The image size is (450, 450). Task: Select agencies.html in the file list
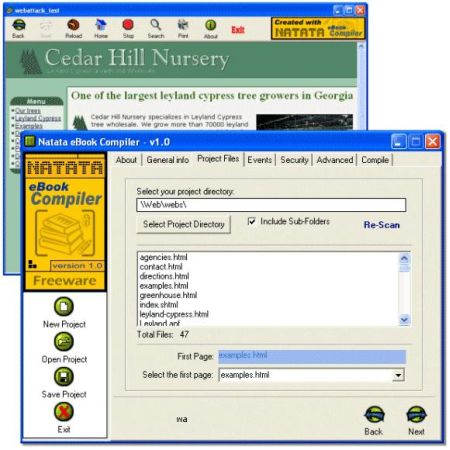164,257
